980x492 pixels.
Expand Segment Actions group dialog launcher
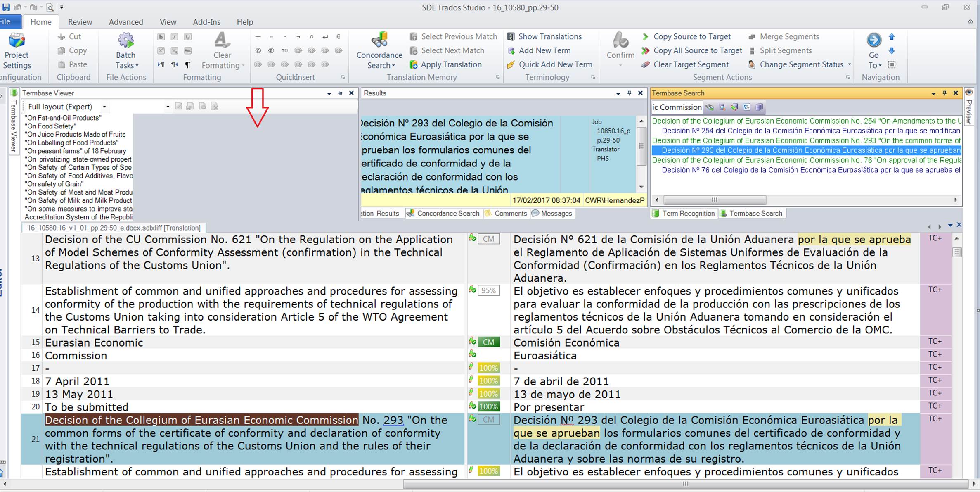coord(848,77)
